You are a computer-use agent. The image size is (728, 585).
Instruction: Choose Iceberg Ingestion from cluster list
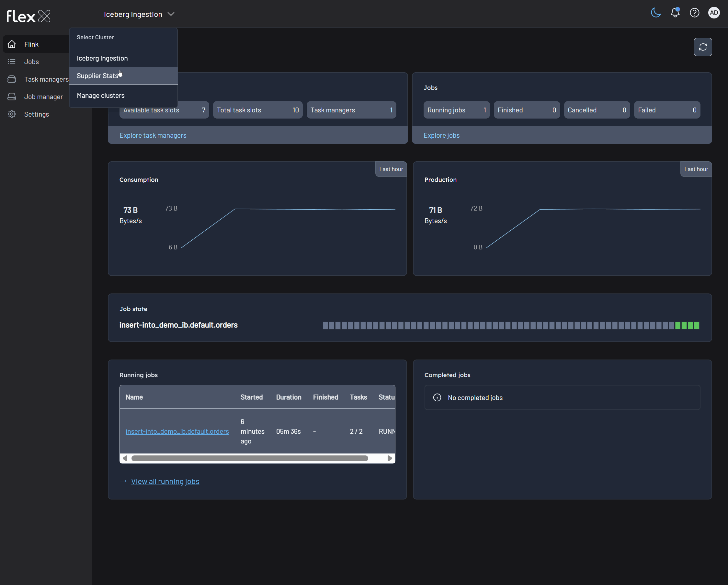point(102,58)
